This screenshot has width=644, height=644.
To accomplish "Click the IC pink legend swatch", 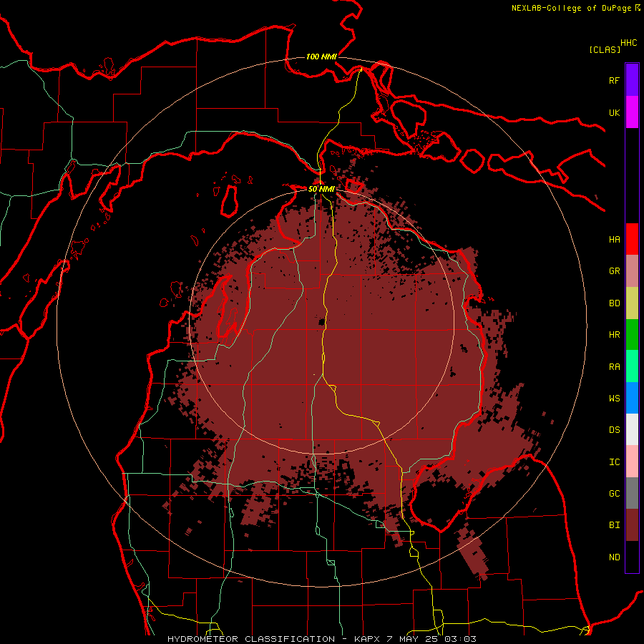I will pyautogui.click(x=632, y=462).
